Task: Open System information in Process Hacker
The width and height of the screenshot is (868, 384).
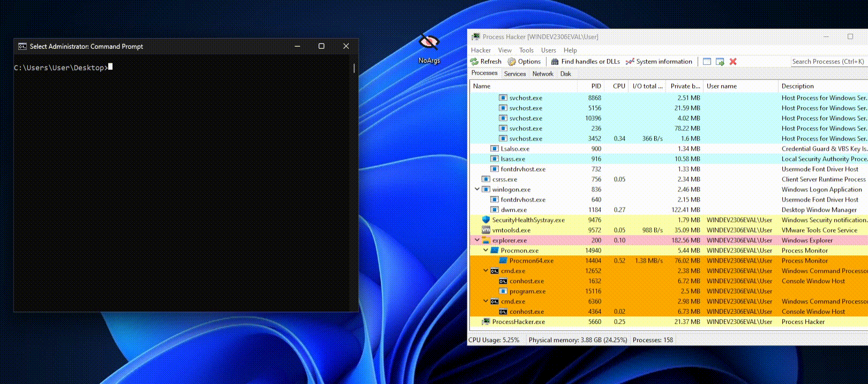Action: click(659, 62)
